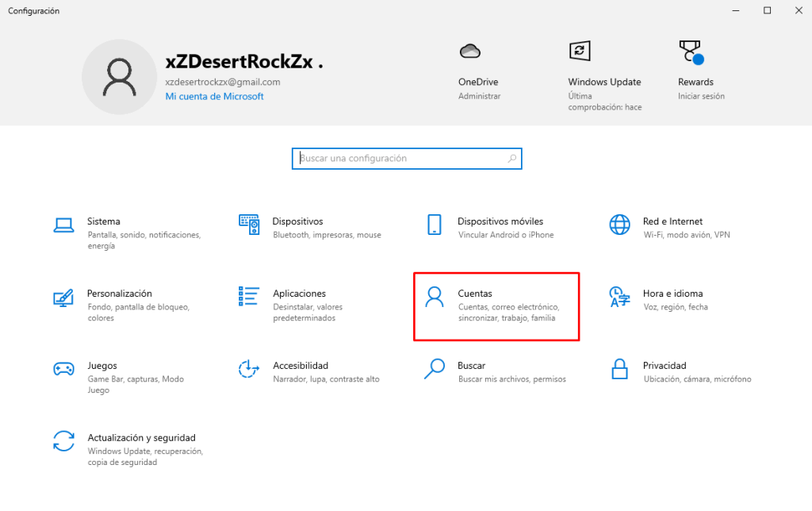Select the Privacidad padlock icon
This screenshot has width=812, height=511.
(619, 369)
